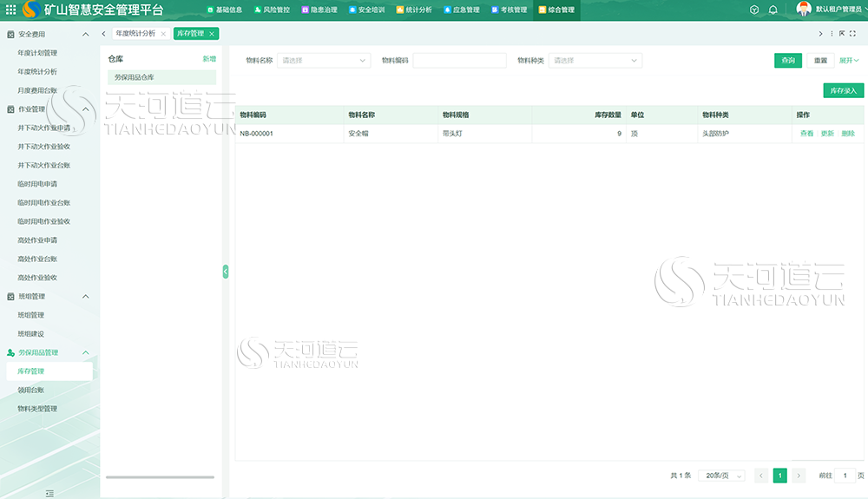Image resolution: width=868 pixels, height=499 pixels.
Task: Open the 物料名称 dropdown
Action: click(x=324, y=60)
